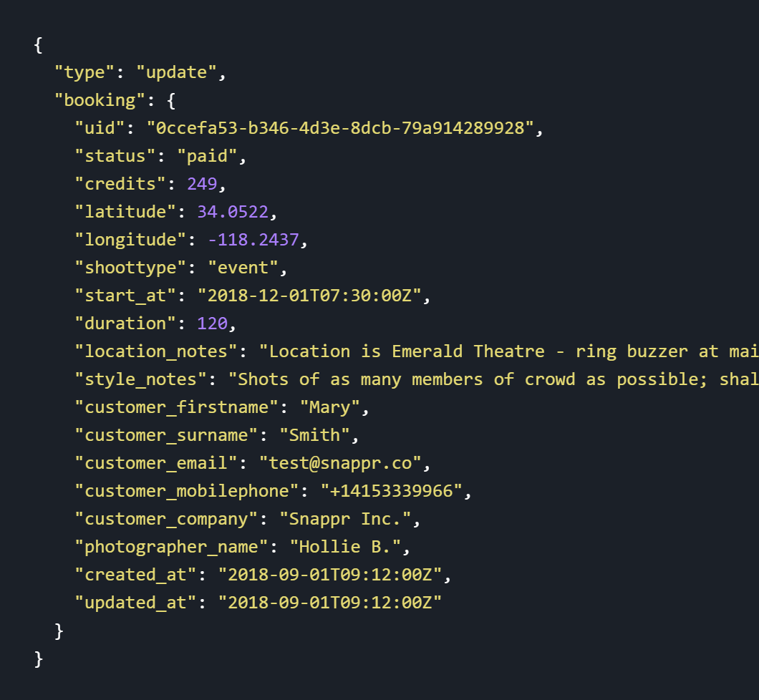Click the "updated_at" key name

tap(135, 603)
